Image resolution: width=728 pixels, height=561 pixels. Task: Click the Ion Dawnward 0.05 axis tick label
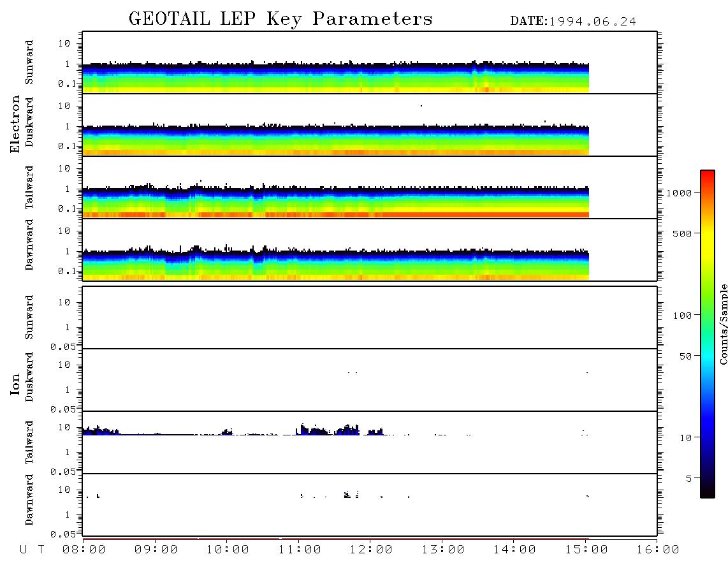pyautogui.click(x=63, y=534)
